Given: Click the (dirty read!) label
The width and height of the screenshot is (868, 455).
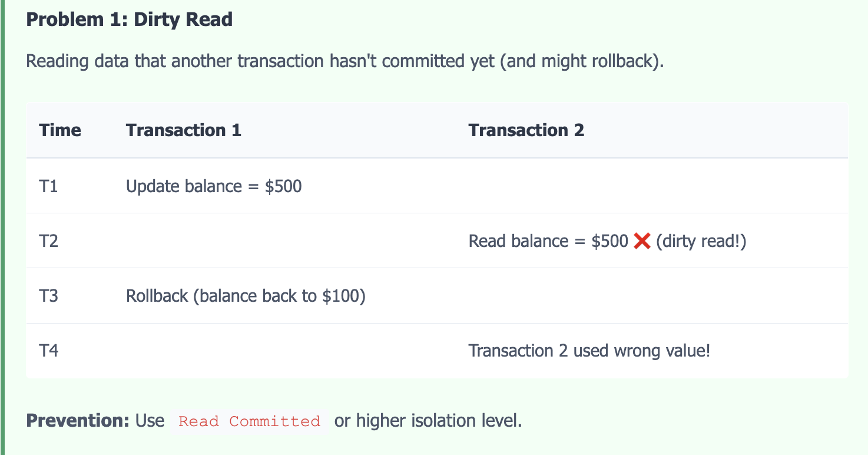Looking at the screenshot, I should click(x=701, y=241).
